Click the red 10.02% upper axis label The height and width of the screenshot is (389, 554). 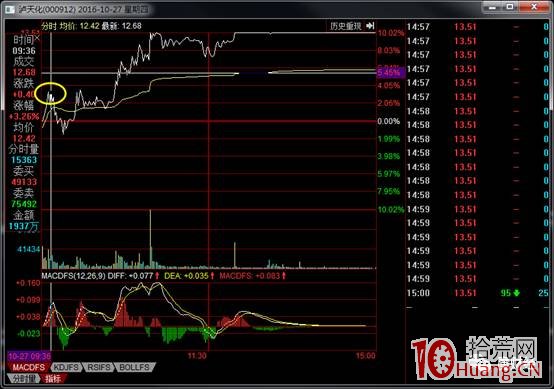coord(391,33)
